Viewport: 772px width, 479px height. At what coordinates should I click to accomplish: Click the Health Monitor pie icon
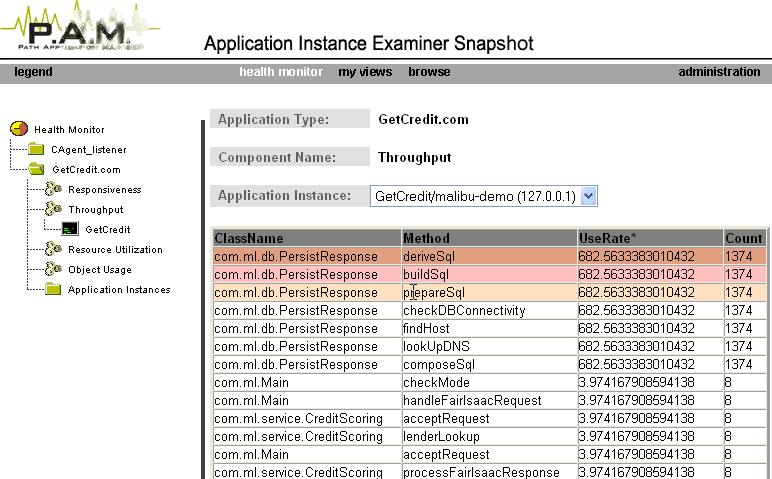[19, 129]
